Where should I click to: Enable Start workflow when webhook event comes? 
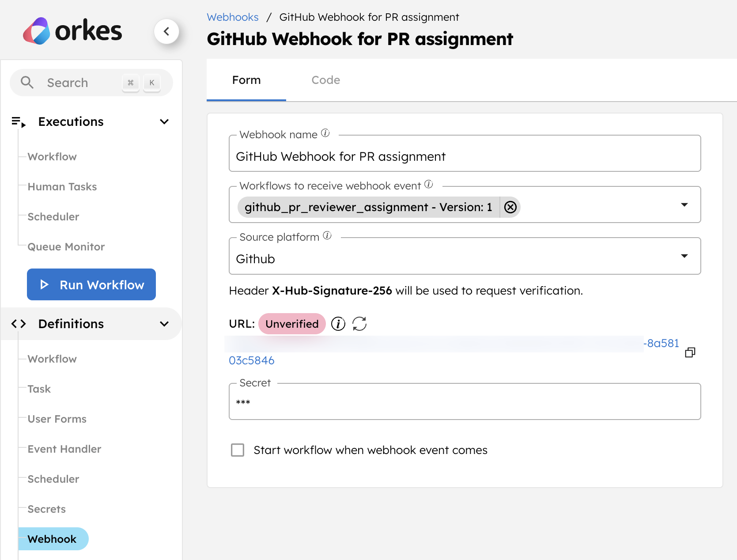click(238, 450)
